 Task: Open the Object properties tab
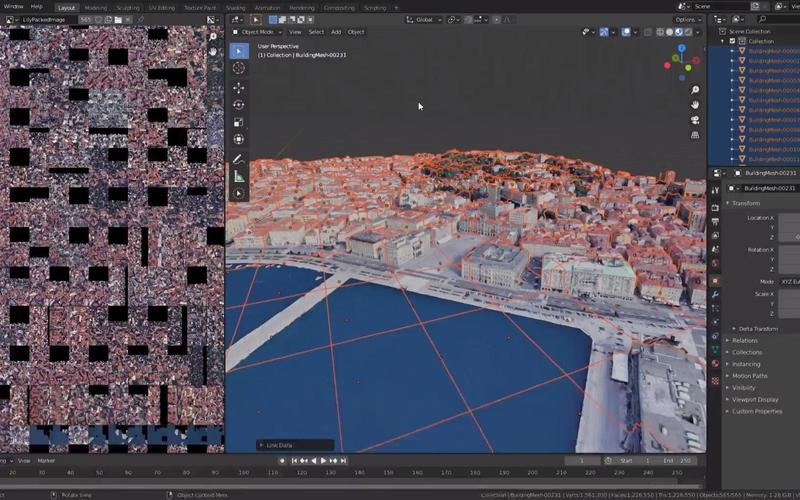pyautogui.click(x=715, y=281)
